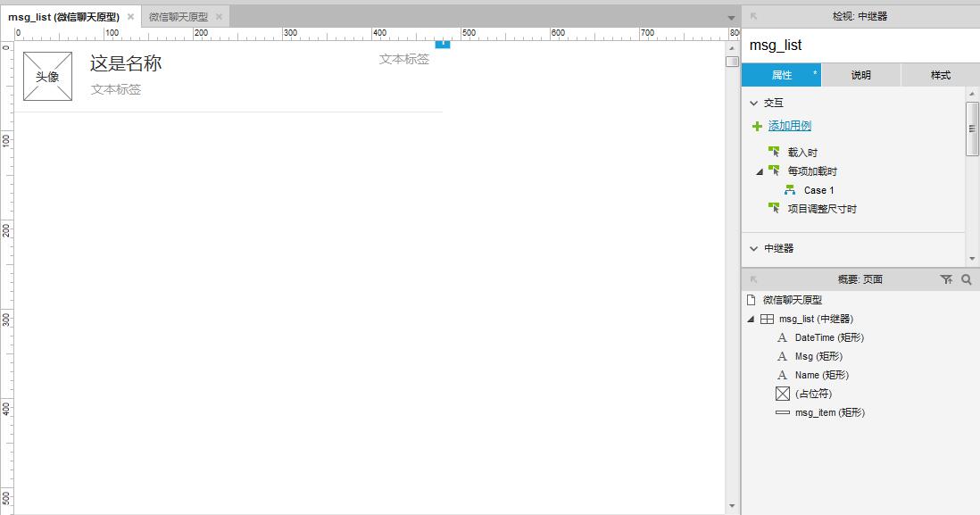Click the inspector panel scroll-down arrow
The width and height of the screenshot is (980, 515).
[972, 259]
